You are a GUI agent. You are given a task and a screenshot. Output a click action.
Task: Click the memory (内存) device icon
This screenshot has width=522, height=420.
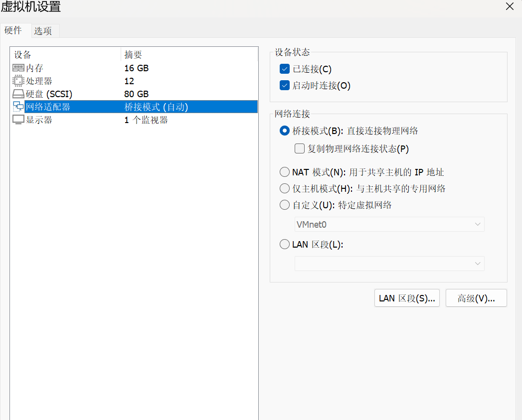18,68
